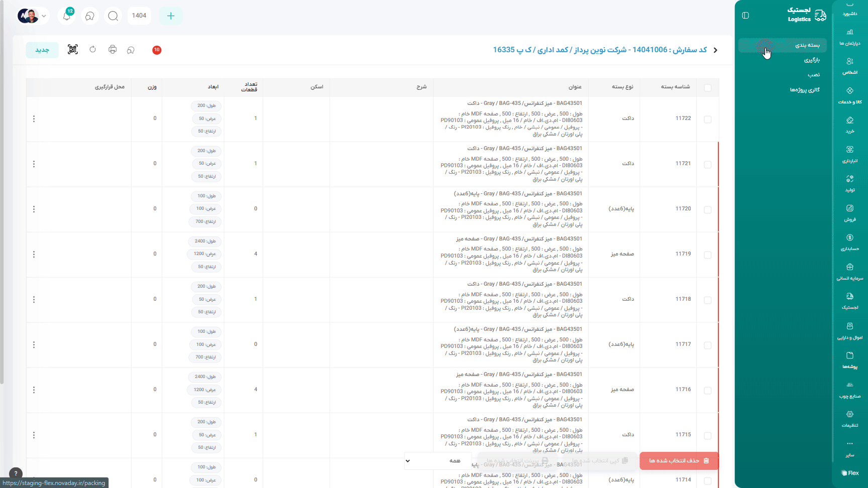
Task: Expand the user profile avatar dropdown
Action: coord(33,16)
